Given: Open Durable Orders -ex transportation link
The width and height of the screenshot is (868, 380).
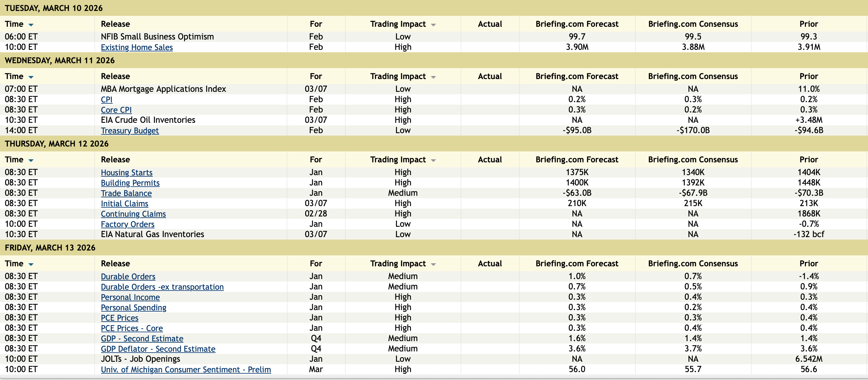Looking at the screenshot, I should coord(162,287).
